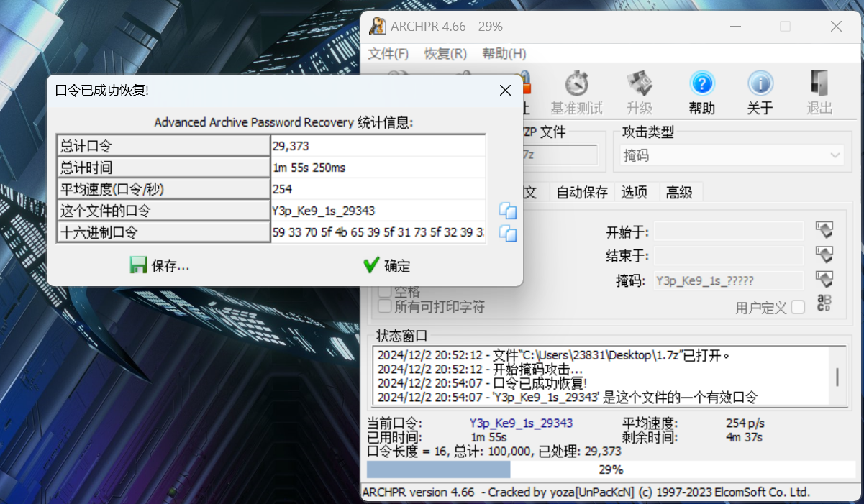Confirm the dialog with 确定 button
The width and height of the screenshot is (864, 504).
click(387, 265)
